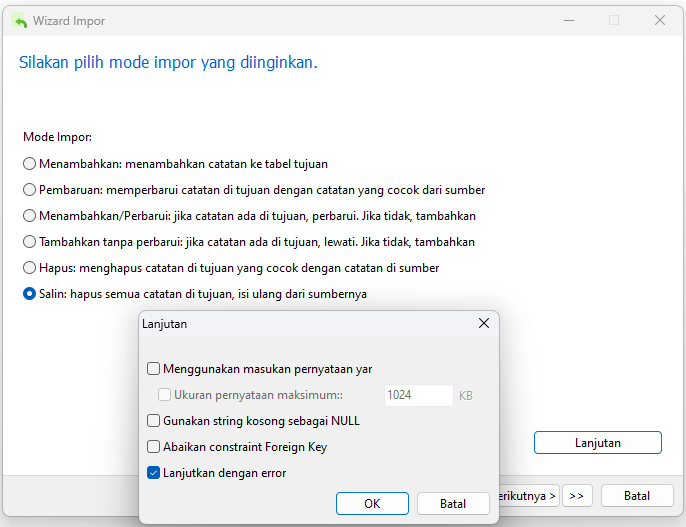Click the Wizard Impor green arrow icon
Viewport: 686px width, 527px height.
point(20,21)
